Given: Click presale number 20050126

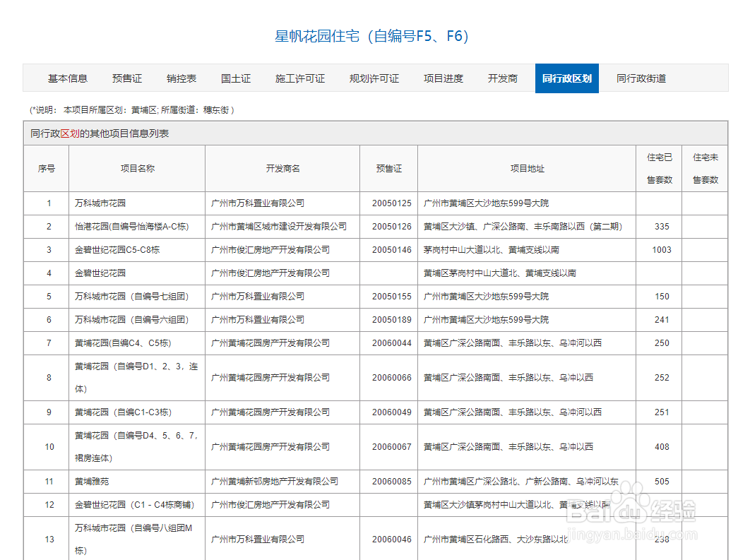Looking at the screenshot, I should click(x=391, y=227).
